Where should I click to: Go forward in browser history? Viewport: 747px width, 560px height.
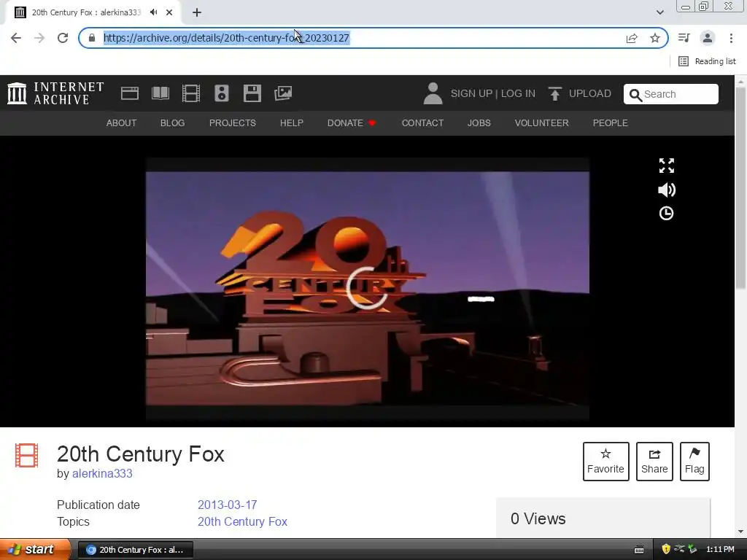click(x=39, y=38)
